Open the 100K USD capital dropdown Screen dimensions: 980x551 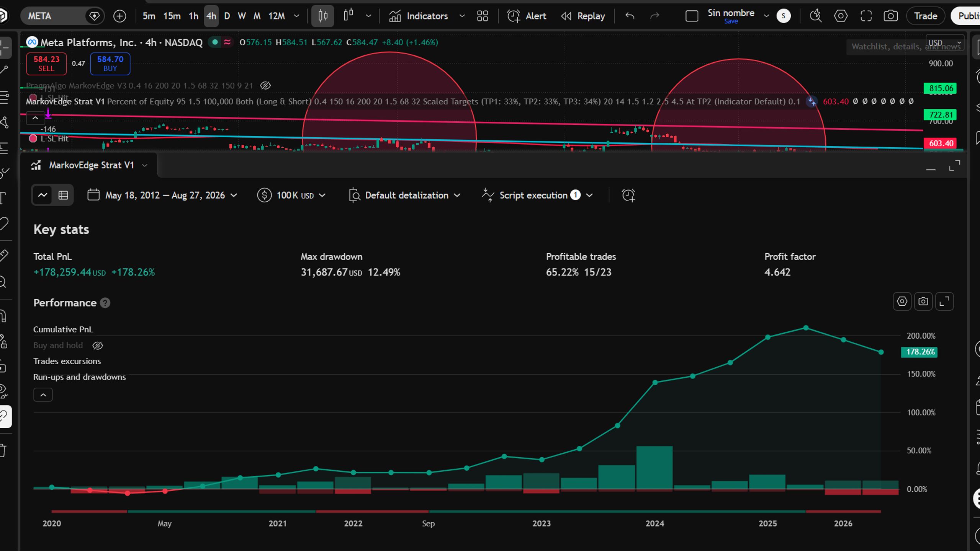point(291,195)
